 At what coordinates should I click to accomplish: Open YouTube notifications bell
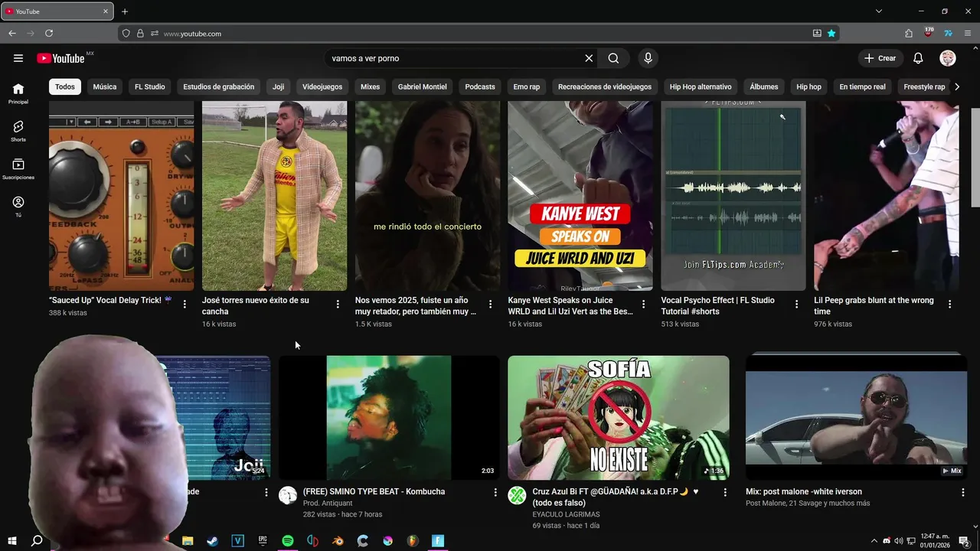918,58
